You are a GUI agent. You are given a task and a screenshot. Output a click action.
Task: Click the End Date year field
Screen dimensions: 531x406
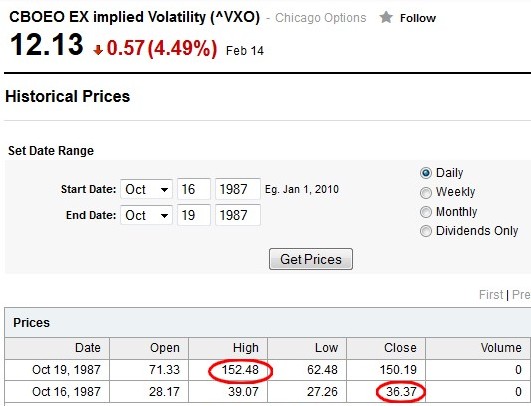click(x=238, y=215)
